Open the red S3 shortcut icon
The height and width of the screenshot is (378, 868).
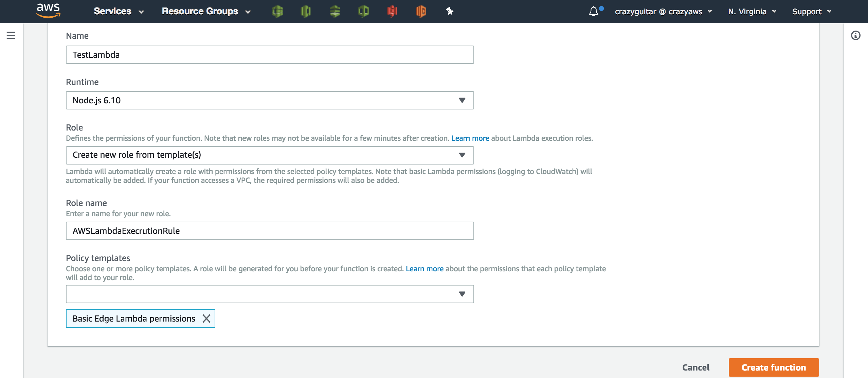[x=392, y=11]
